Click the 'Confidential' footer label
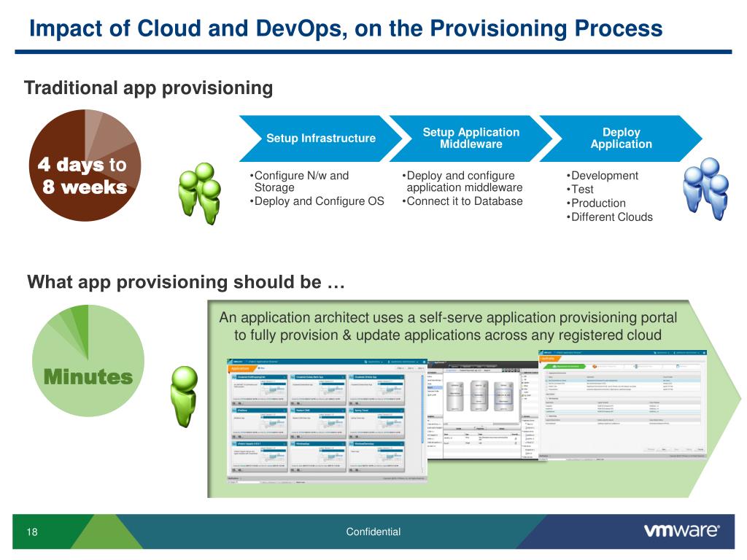Viewport: 747px width, 560px height. (373, 532)
